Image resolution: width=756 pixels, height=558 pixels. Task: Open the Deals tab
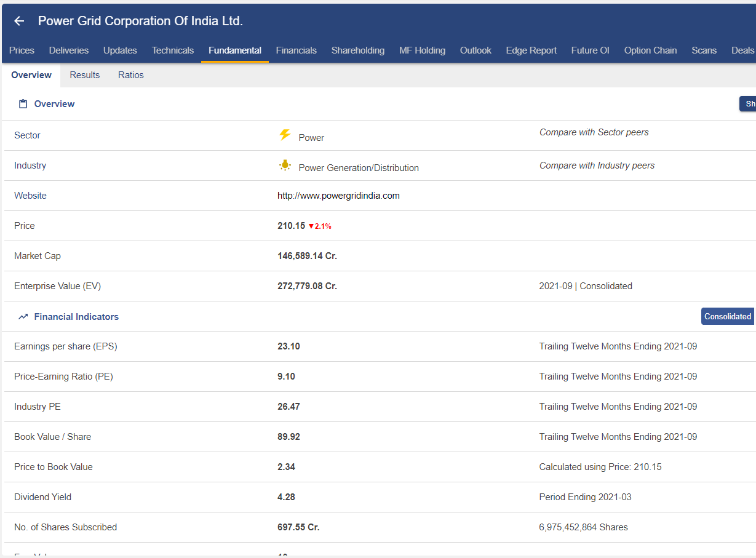[x=742, y=50]
